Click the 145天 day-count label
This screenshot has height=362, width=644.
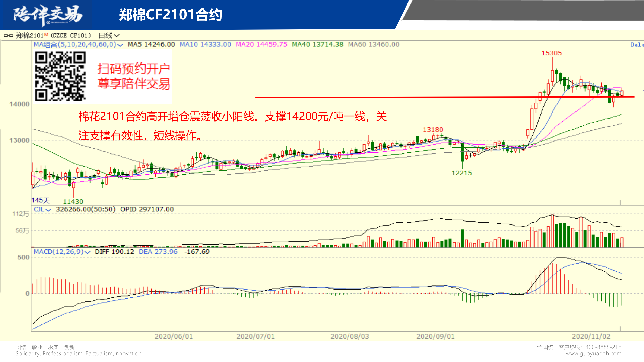[40, 200]
